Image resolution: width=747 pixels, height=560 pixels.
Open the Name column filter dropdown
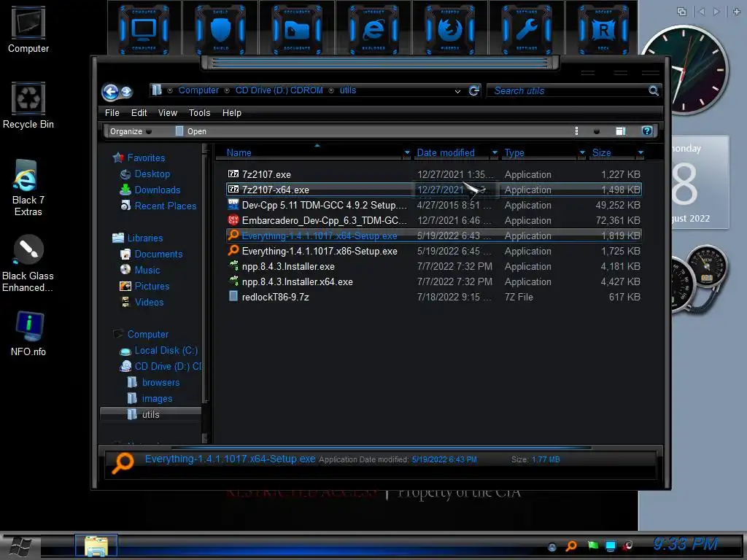pyautogui.click(x=407, y=153)
